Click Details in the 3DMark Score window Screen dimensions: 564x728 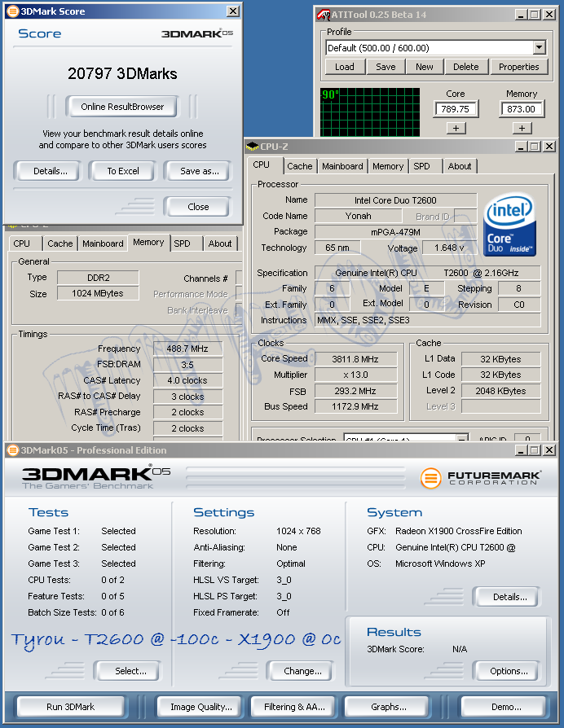pyautogui.click(x=51, y=171)
